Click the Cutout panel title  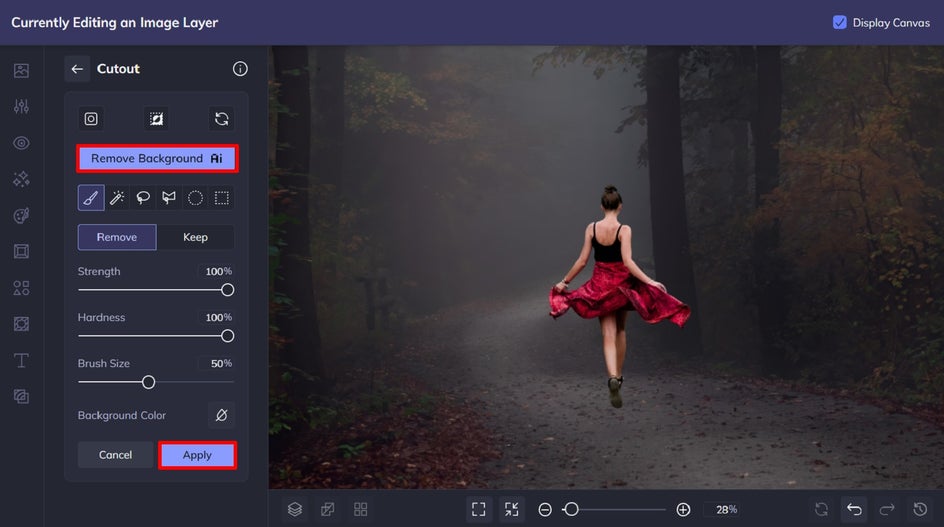tap(118, 69)
